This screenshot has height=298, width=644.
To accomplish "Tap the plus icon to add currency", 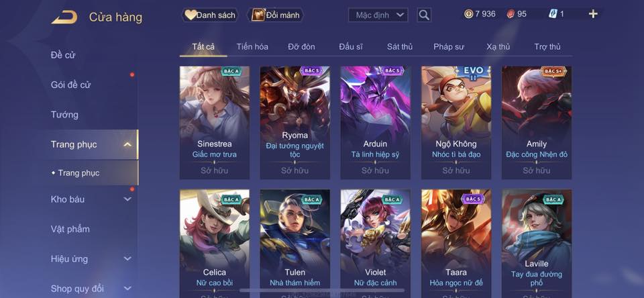I will point(592,14).
